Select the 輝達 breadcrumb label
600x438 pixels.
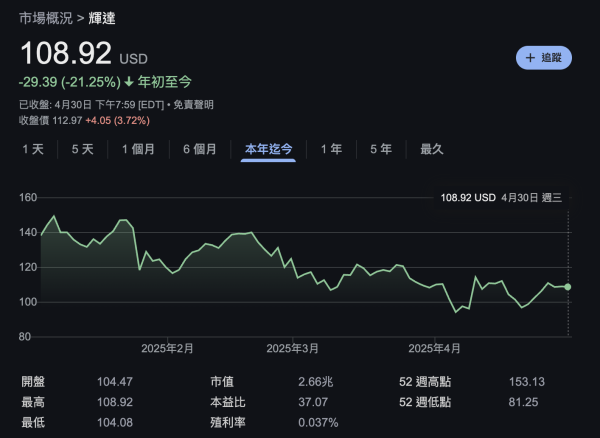pos(102,18)
